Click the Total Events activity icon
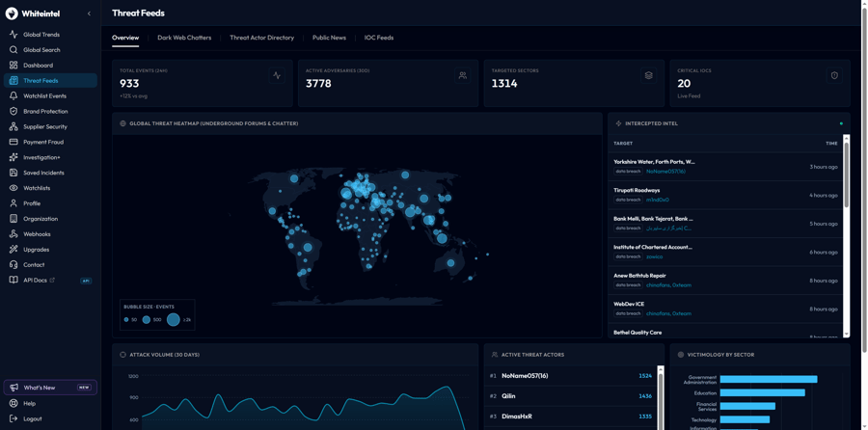 277,76
